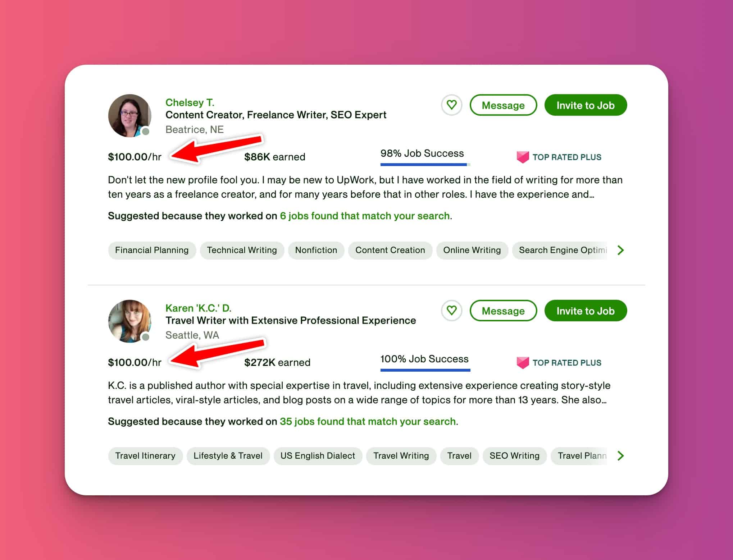Click Invite to Job button for Karen K.C. D.
Viewport: 733px width, 560px height.
[x=585, y=311]
